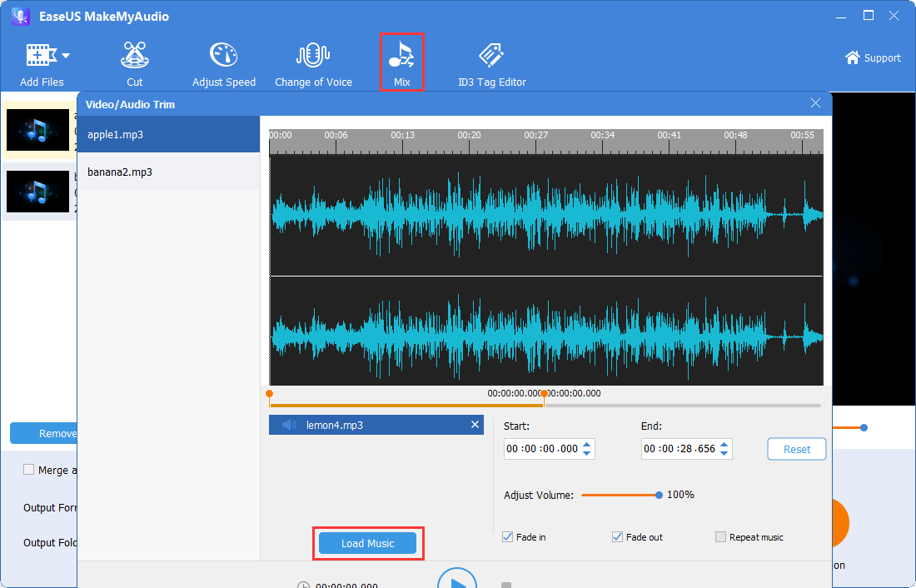Select banana2.mp3 in the trim file list

[169, 172]
